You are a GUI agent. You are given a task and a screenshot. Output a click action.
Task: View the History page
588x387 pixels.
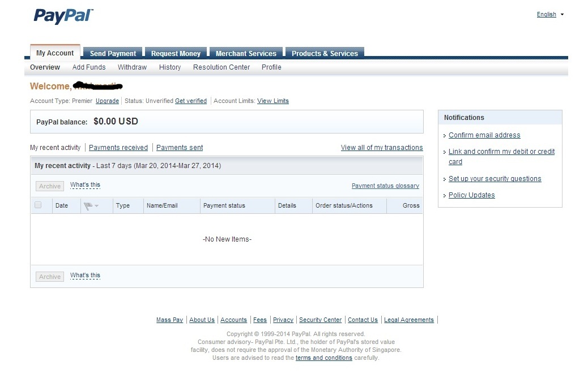170,67
